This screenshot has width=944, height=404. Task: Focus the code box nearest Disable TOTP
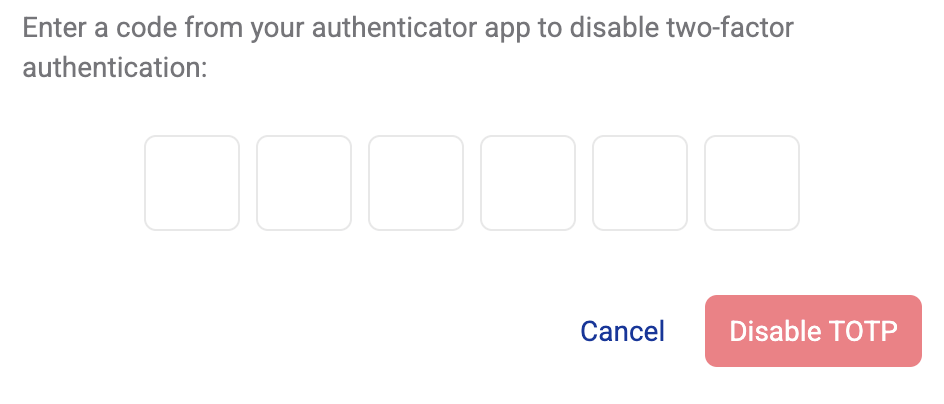tap(752, 183)
